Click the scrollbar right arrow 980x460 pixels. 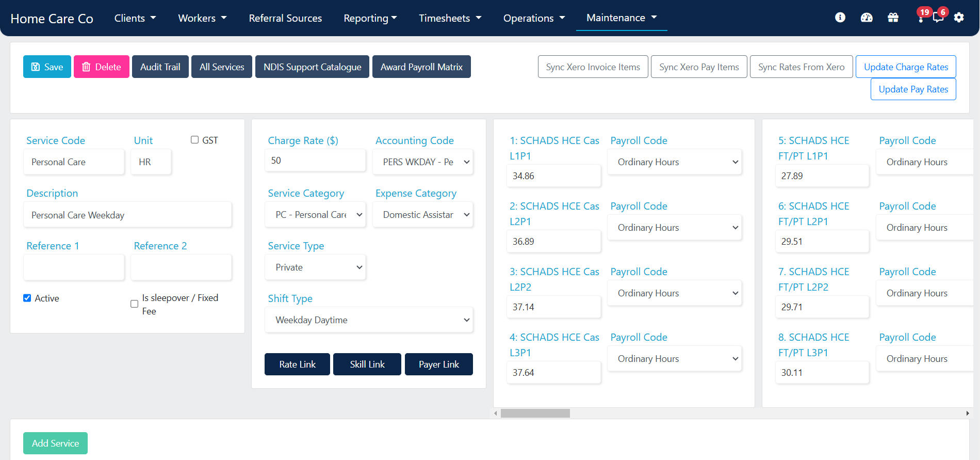[x=968, y=413]
